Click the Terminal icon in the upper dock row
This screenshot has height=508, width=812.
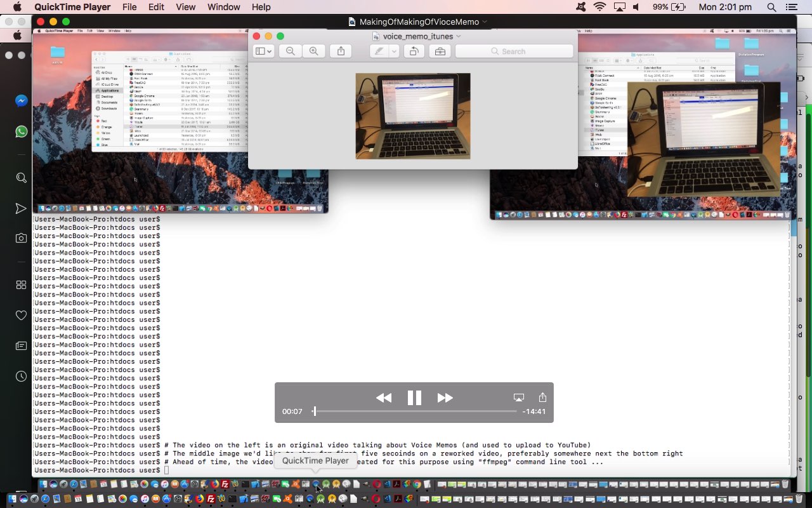[246, 485]
